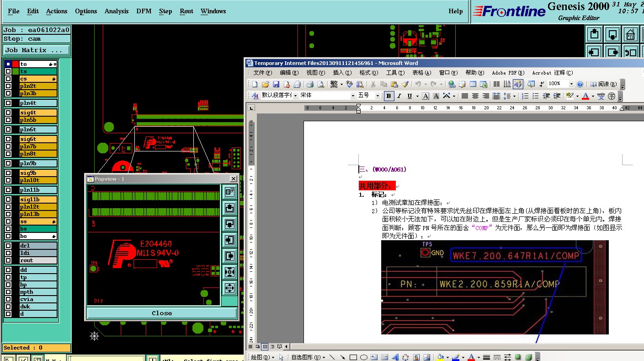Toggle checkbox for layer pln2t
The width and height of the screenshot is (644, 361).
coord(8,86)
